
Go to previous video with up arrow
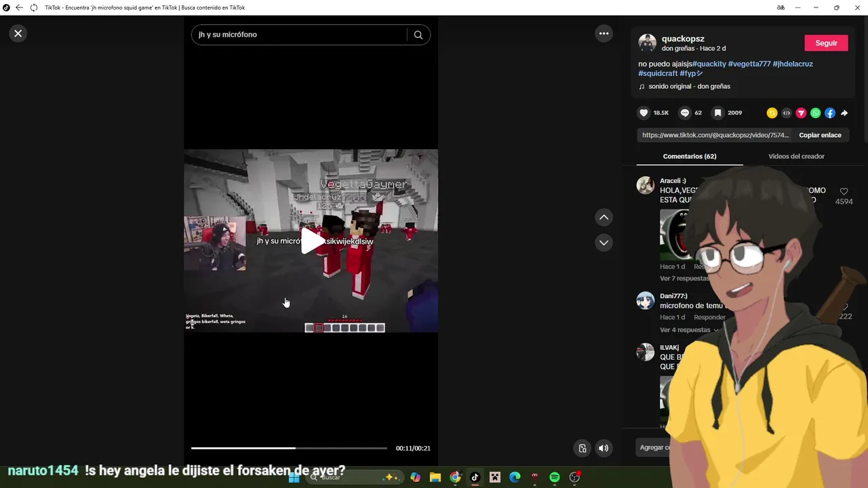click(604, 218)
